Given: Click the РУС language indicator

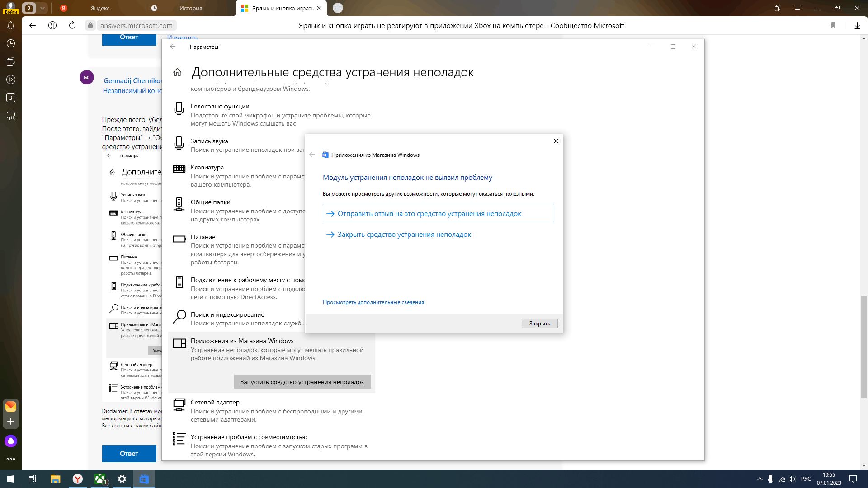Looking at the screenshot, I should (806, 479).
